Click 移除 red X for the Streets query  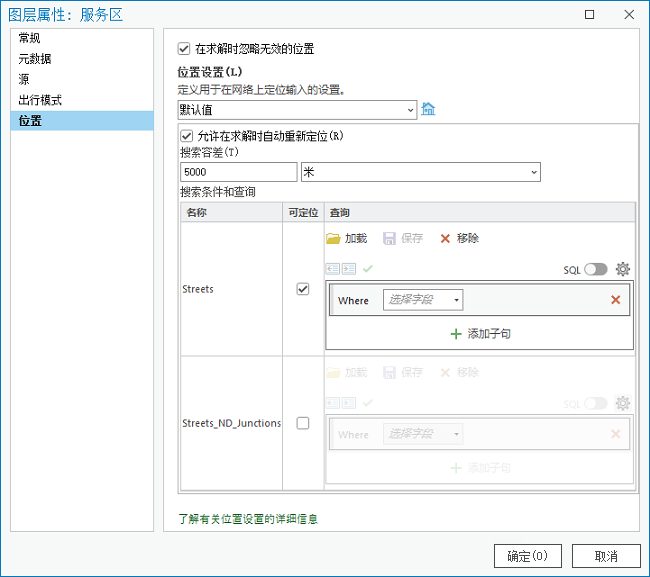point(445,238)
